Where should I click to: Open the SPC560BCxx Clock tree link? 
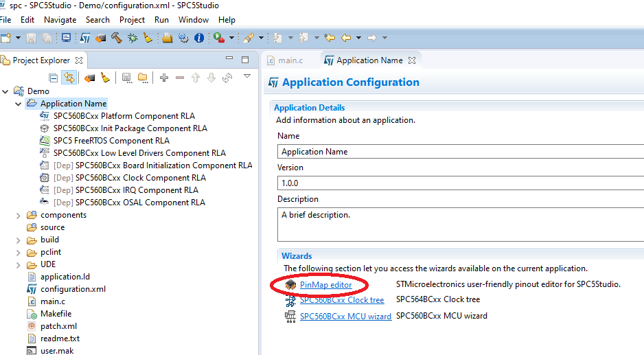tap(342, 300)
